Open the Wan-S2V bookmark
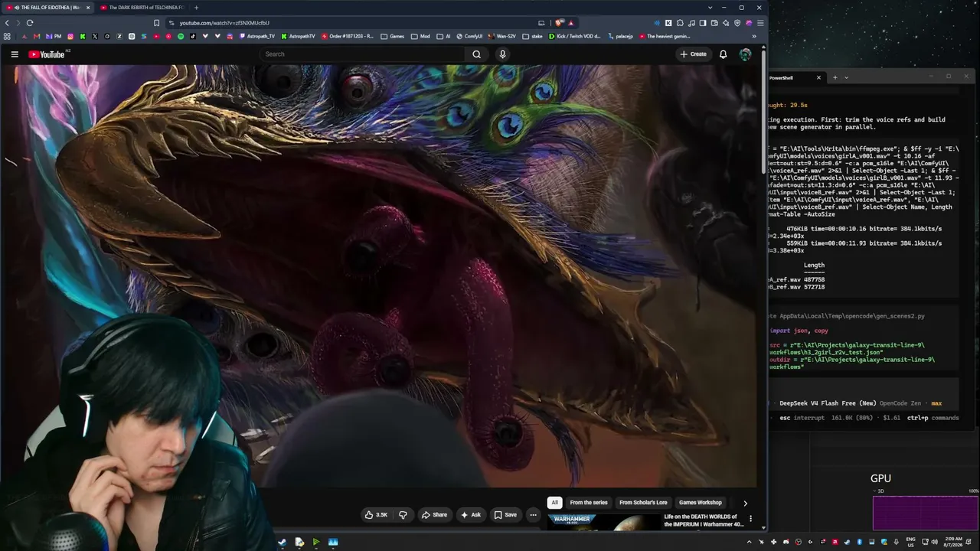The height and width of the screenshot is (551, 980). point(502,36)
